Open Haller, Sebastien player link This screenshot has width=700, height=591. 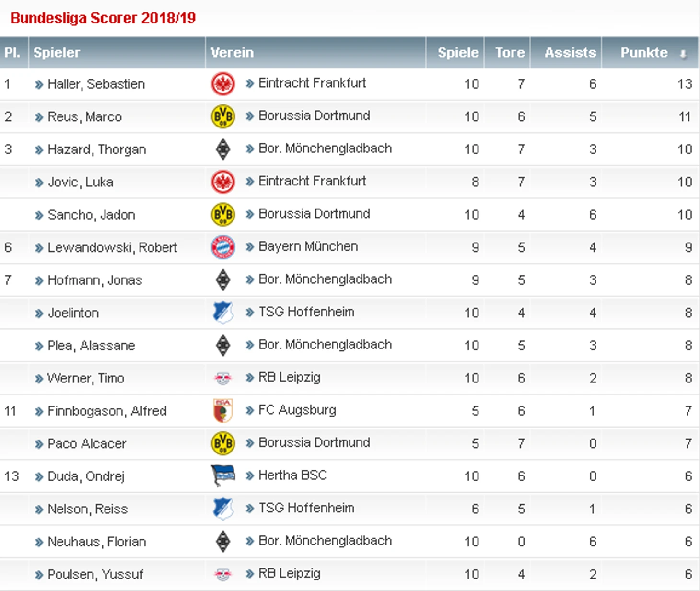pos(96,84)
